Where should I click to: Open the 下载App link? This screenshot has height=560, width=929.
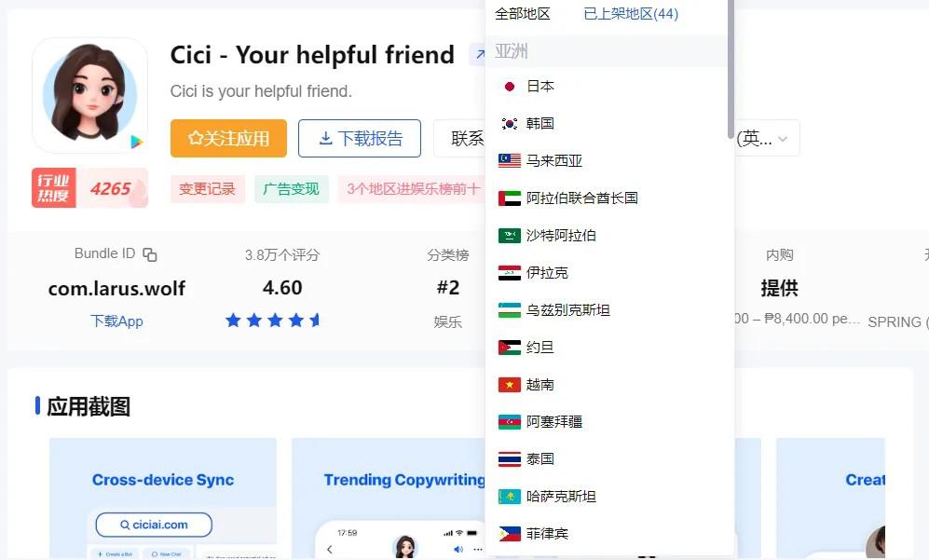pos(116,321)
